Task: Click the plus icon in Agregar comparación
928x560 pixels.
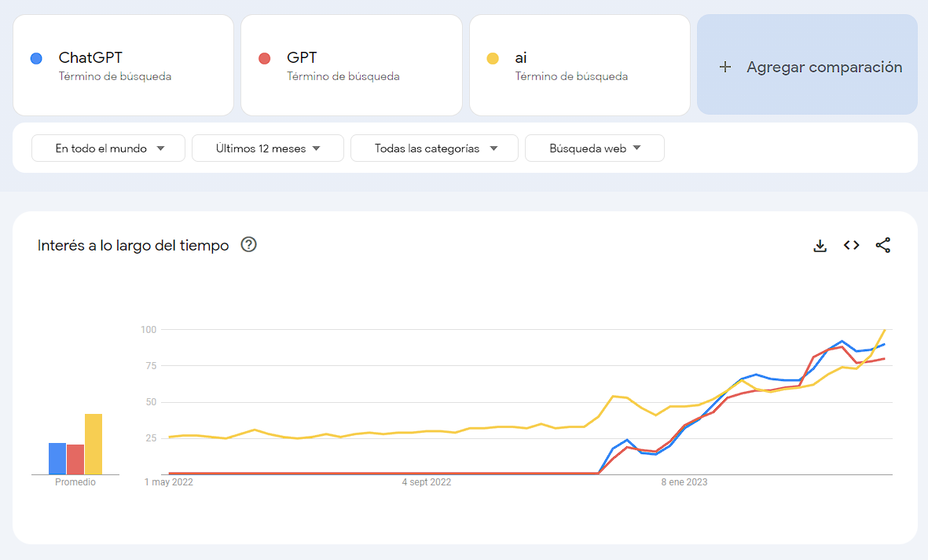Action: (x=725, y=67)
